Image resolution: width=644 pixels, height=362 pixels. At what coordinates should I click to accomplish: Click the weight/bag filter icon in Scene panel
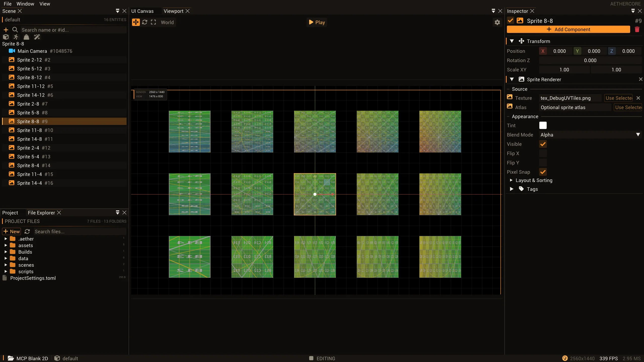click(x=26, y=37)
